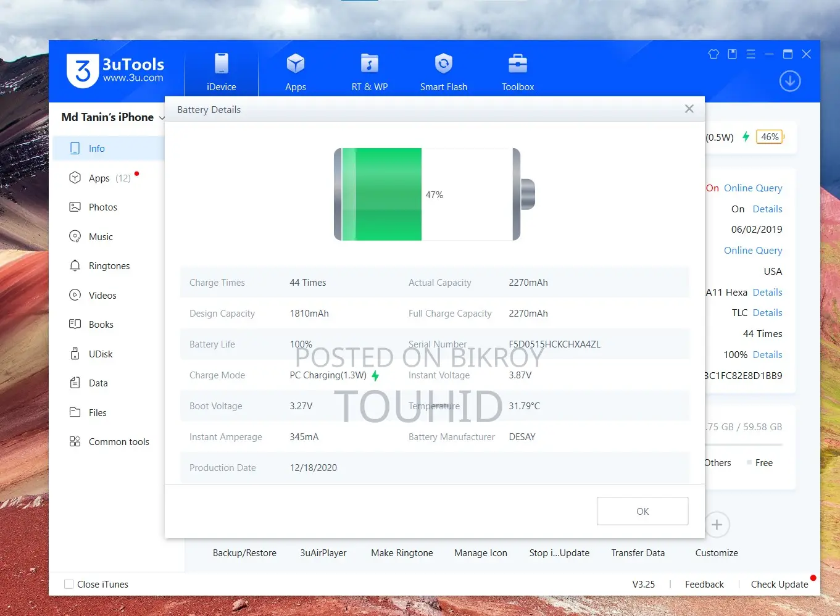Click the Feedback link
The image size is (840, 616).
(x=704, y=585)
